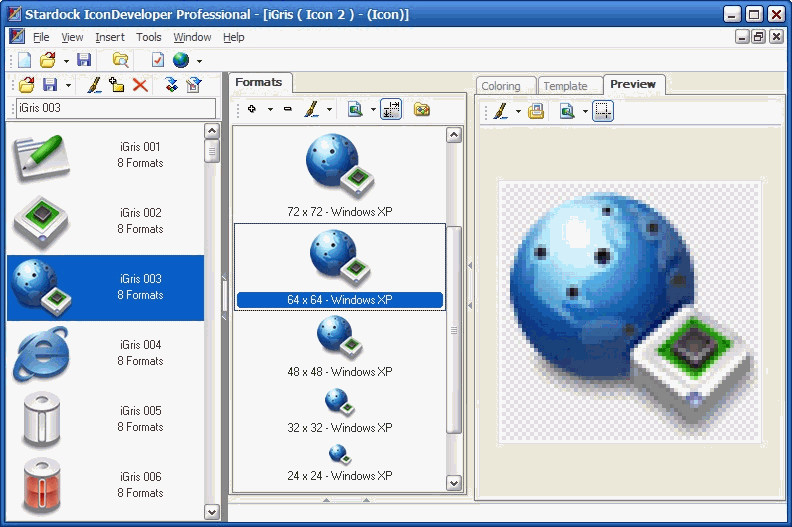Click the minus remove-format icon
This screenshot has width=792, height=527.
(287, 109)
